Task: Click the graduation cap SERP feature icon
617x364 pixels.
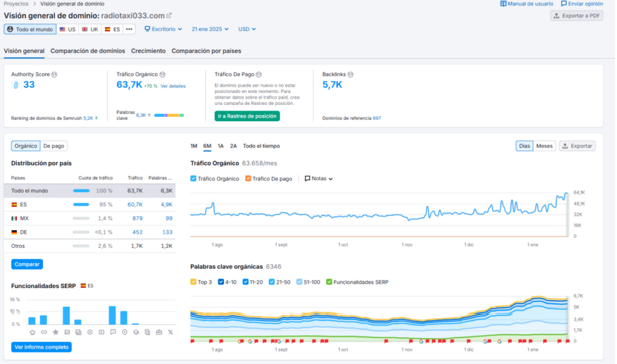Action: coord(136,332)
